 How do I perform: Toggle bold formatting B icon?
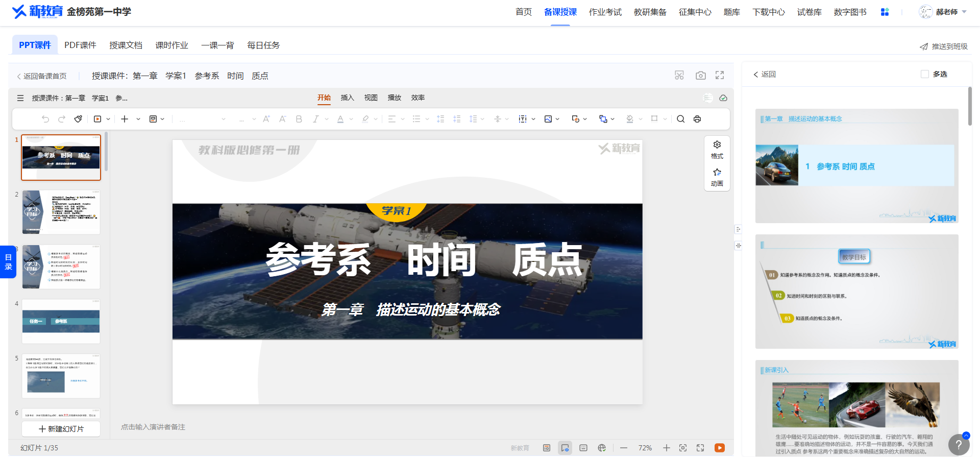point(299,119)
